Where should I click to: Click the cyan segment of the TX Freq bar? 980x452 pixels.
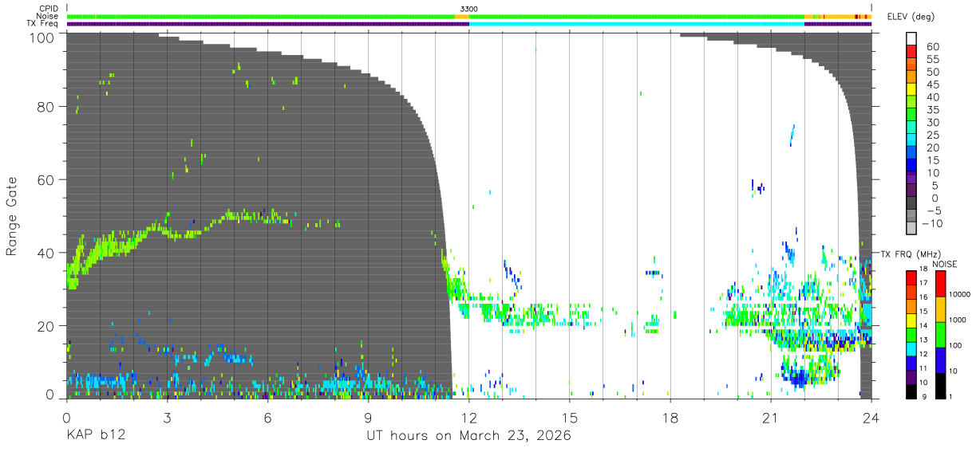[x=636, y=24]
